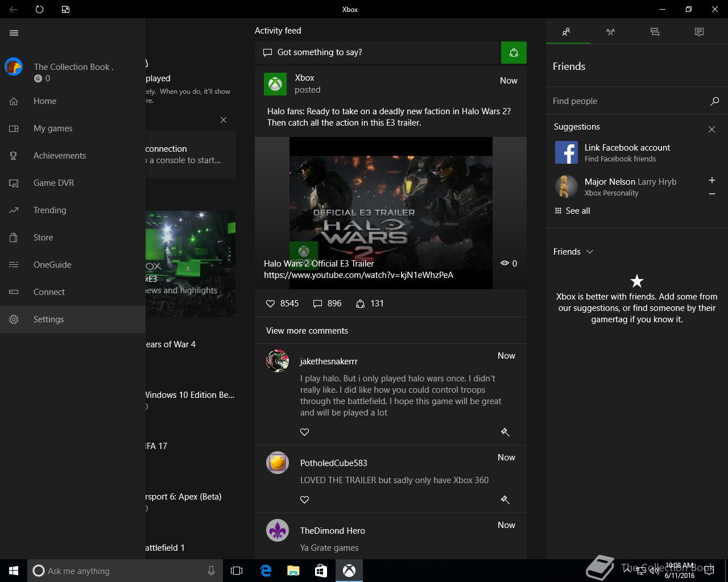Open the Xbox E3 news thumbnail
The image size is (728, 582).
(191, 264)
